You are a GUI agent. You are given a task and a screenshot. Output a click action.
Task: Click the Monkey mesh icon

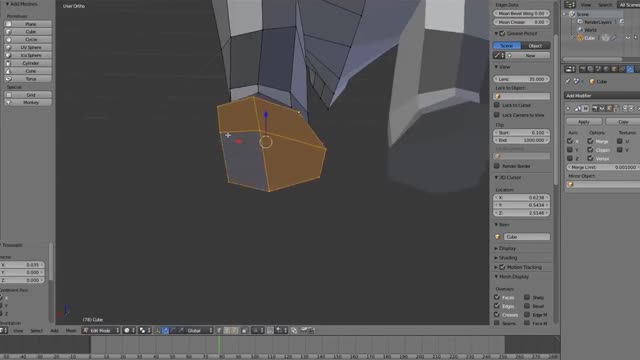8,102
